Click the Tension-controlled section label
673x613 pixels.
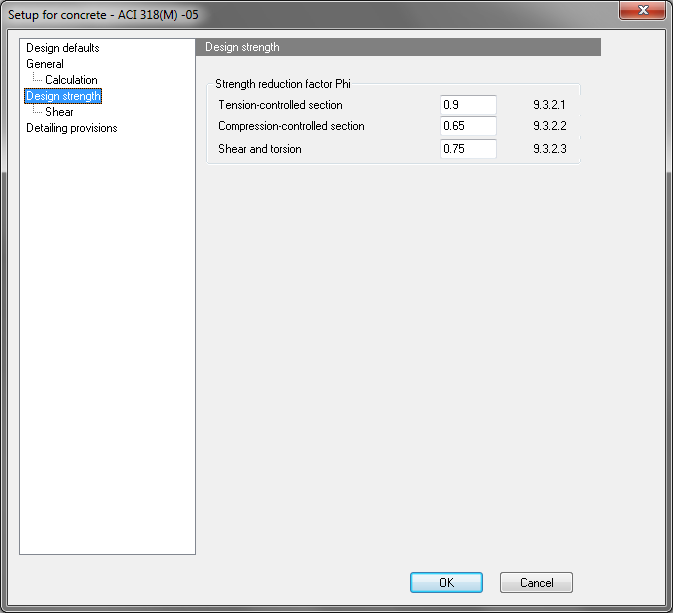click(x=280, y=105)
